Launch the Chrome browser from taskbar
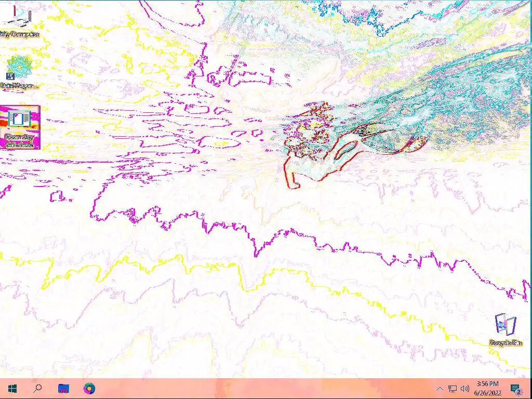This screenshot has height=399, width=532. [x=89, y=389]
